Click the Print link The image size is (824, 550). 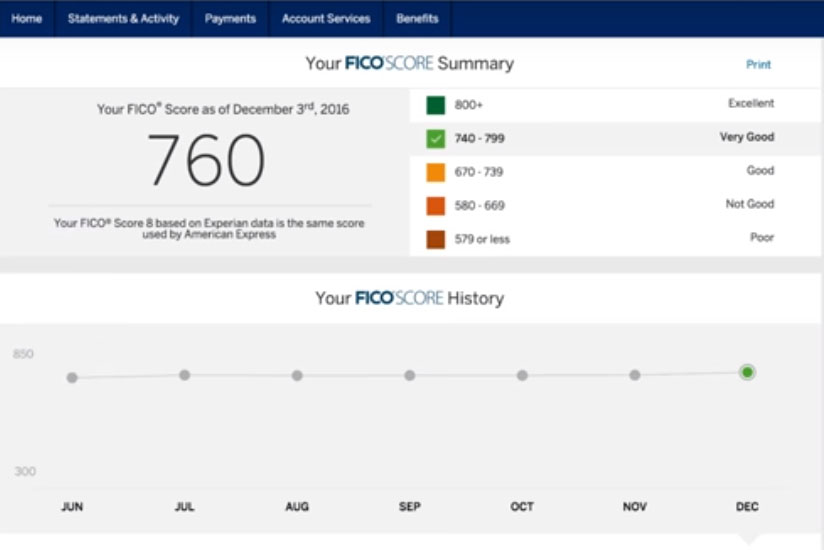(758, 65)
